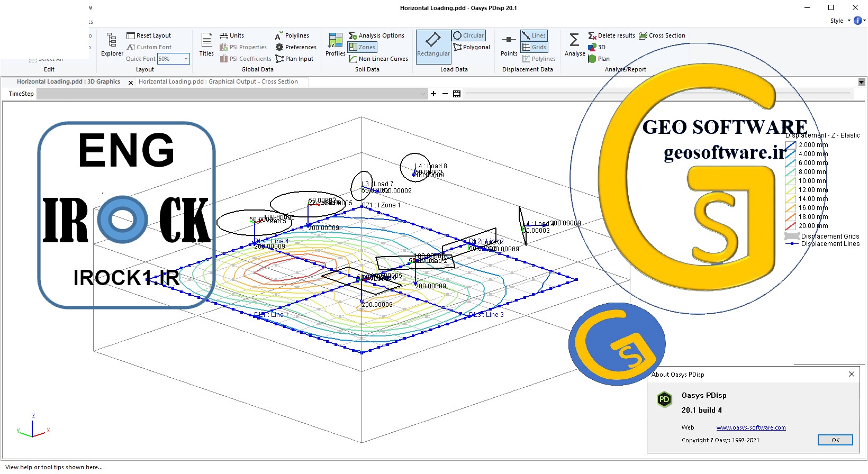Image resolution: width=868 pixels, height=474 pixels.
Task: Open the www.oasys-software.com link
Action: [x=751, y=427]
